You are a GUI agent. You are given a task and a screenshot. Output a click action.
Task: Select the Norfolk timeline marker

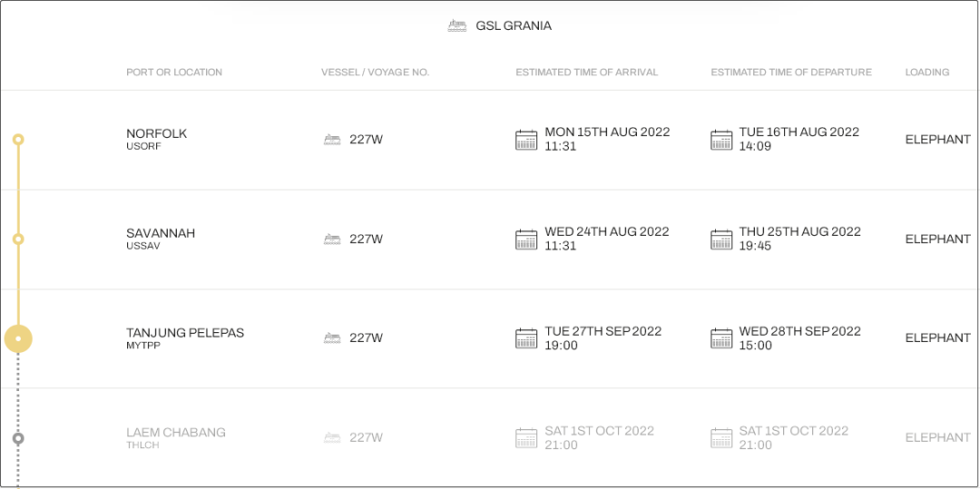click(18, 140)
